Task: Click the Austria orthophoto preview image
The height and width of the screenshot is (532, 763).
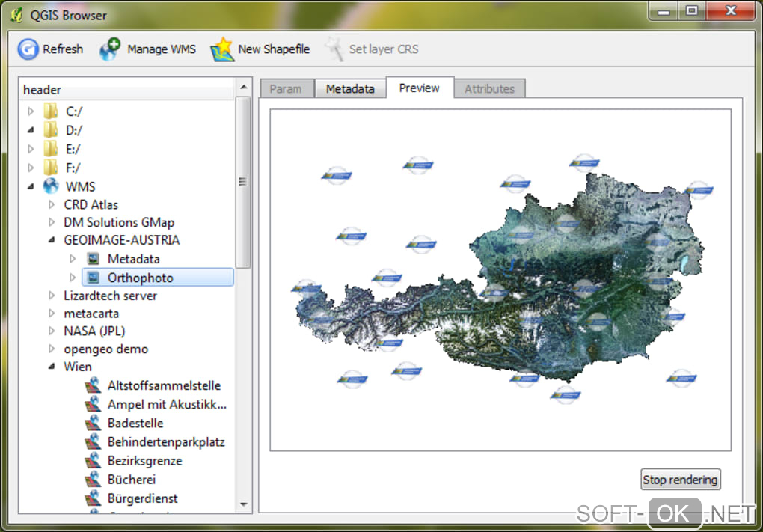Action: point(500,280)
